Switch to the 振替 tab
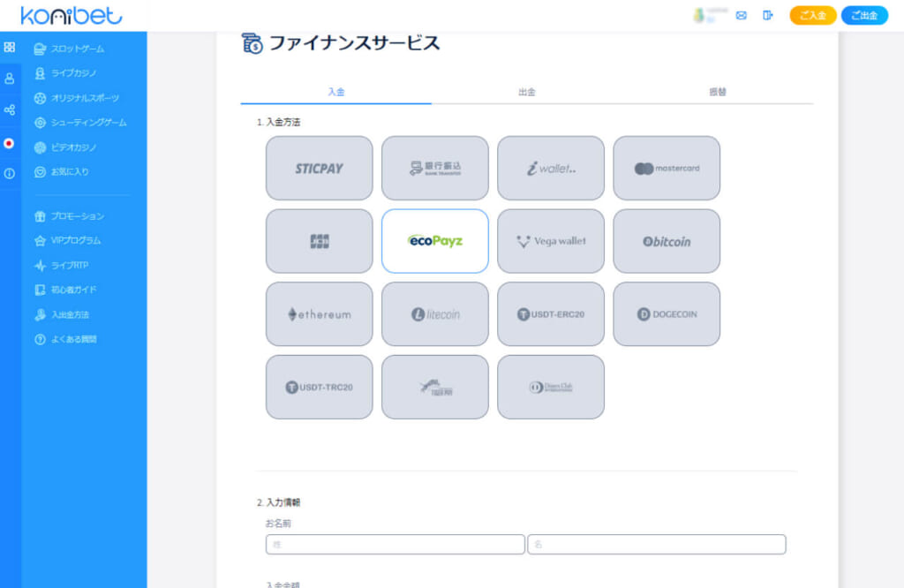904x588 pixels. coord(718,92)
